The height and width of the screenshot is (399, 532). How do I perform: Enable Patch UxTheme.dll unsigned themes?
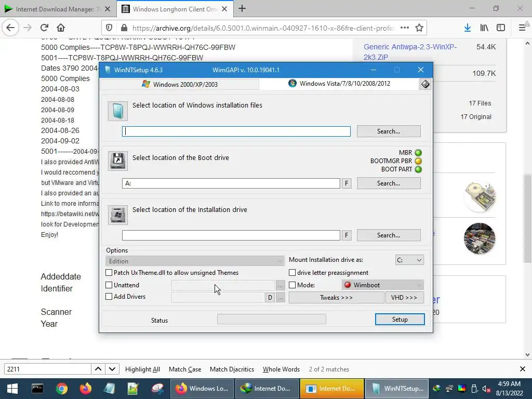[x=109, y=272]
